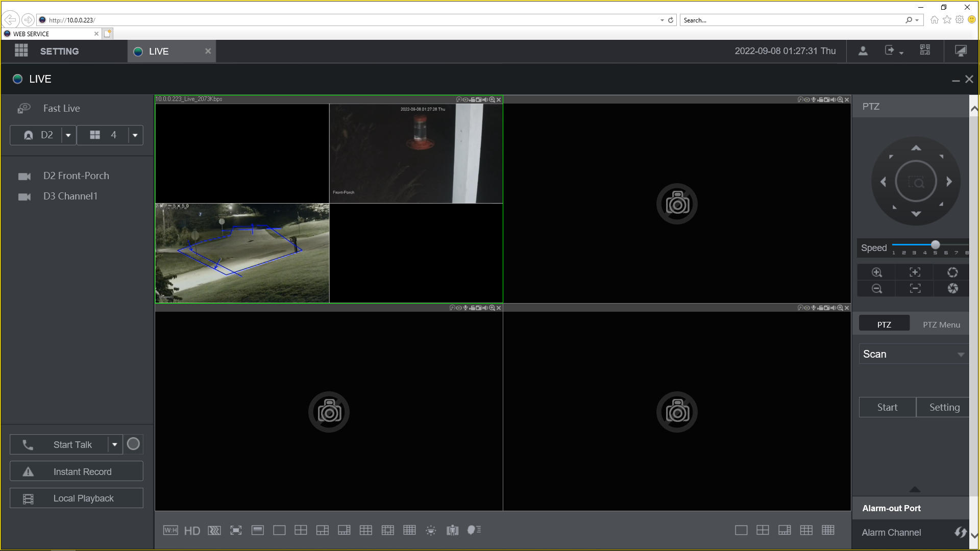Viewport: 980px width, 551px height.
Task: Open browser favorites star icon
Action: (947, 20)
